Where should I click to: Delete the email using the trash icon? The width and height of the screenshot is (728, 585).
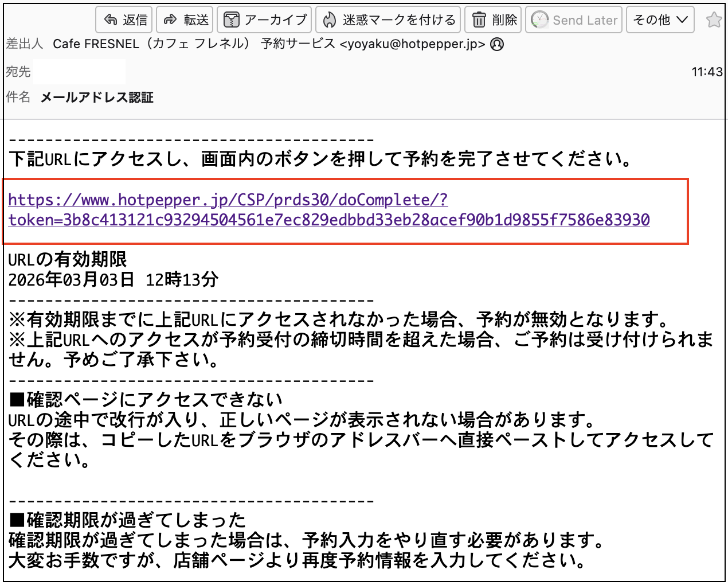pos(479,20)
